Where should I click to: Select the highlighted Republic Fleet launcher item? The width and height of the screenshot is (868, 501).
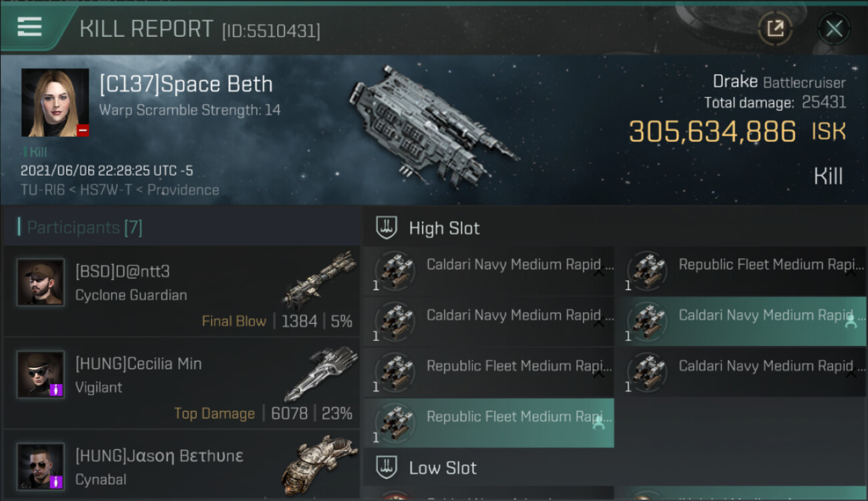(x=489, y=423)
